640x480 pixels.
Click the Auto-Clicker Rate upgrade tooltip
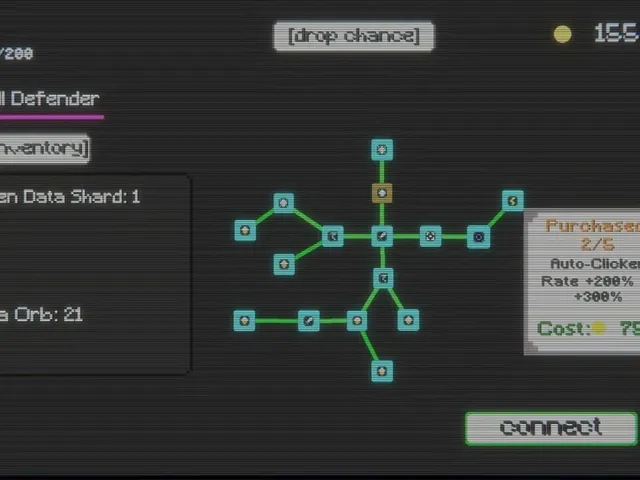tap(582, 282)
